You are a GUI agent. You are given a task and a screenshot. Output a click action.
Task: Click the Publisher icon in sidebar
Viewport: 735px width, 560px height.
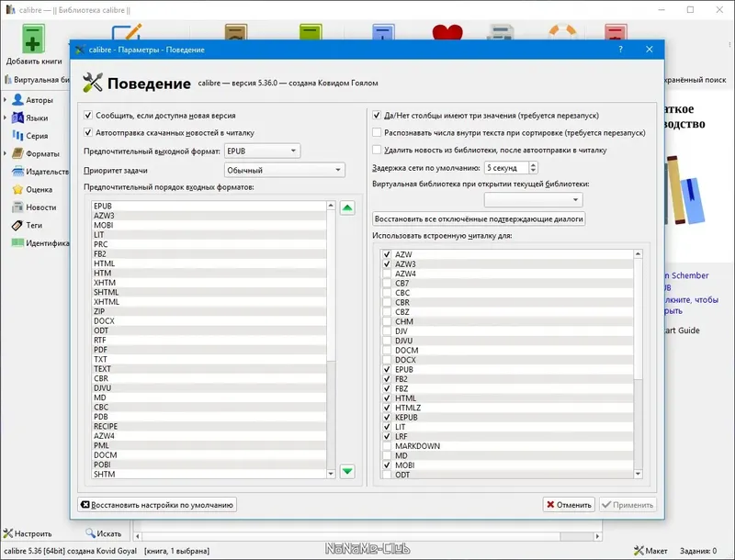tap(17, 172)
